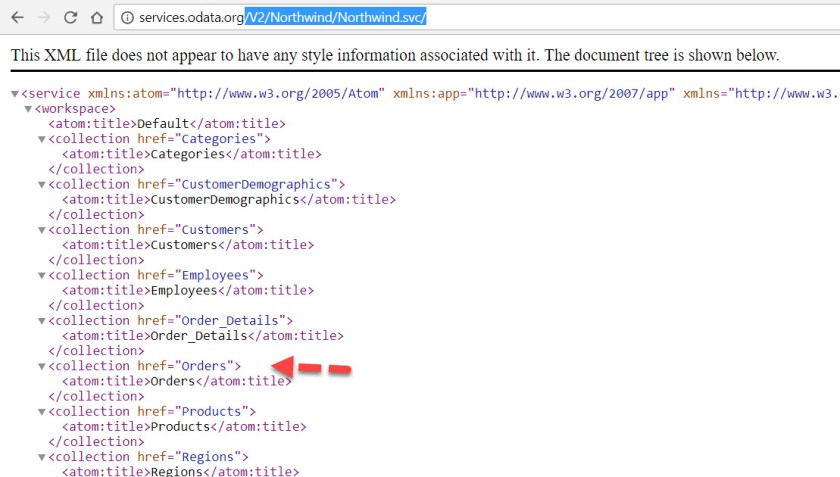
Task: Select the Orders atom:title line
Action: (x=177, y=381)
